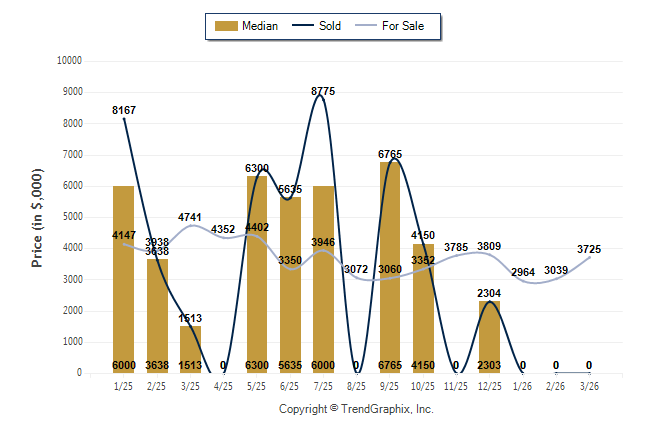The height and width of the screenshot is (434, 646).
Task: Click the Price (in $,000) axis title
Action: click(x=37, y=215)
